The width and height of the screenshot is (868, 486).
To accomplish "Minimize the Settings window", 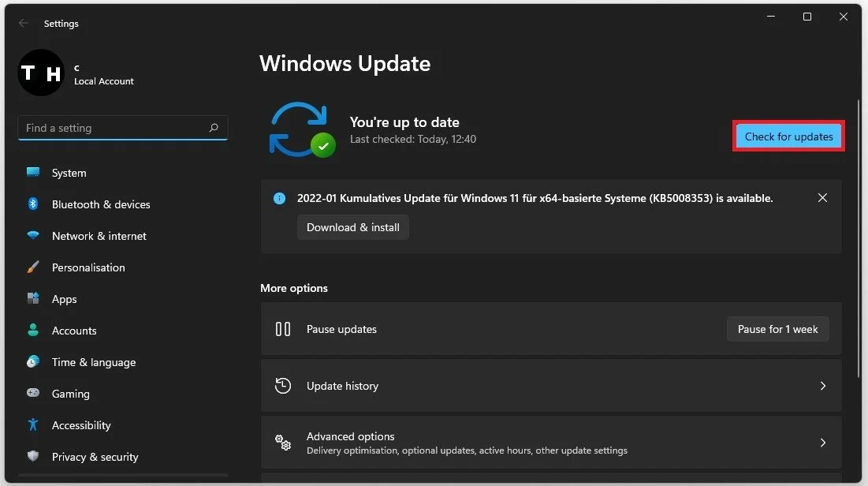I will (770, 17).
